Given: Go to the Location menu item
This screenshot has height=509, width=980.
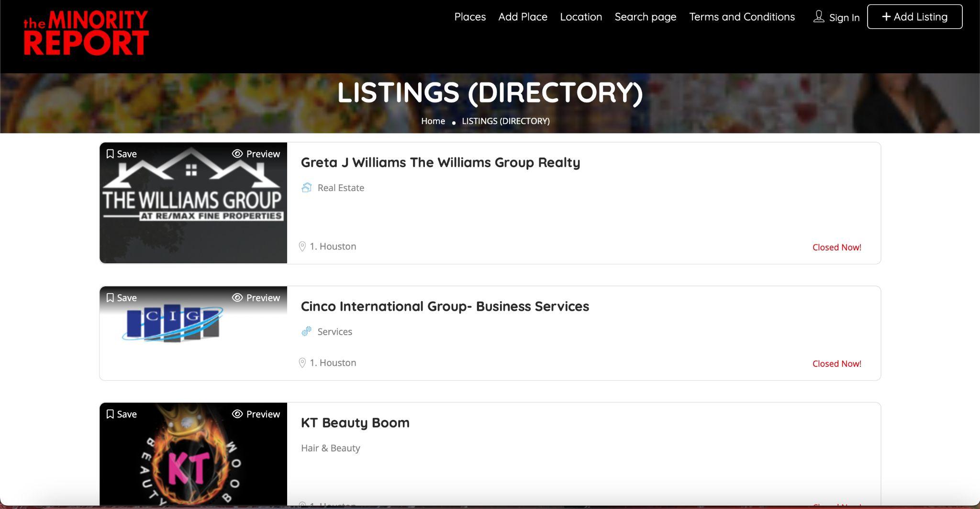Looking at the screenshot, I should [581, 17].
